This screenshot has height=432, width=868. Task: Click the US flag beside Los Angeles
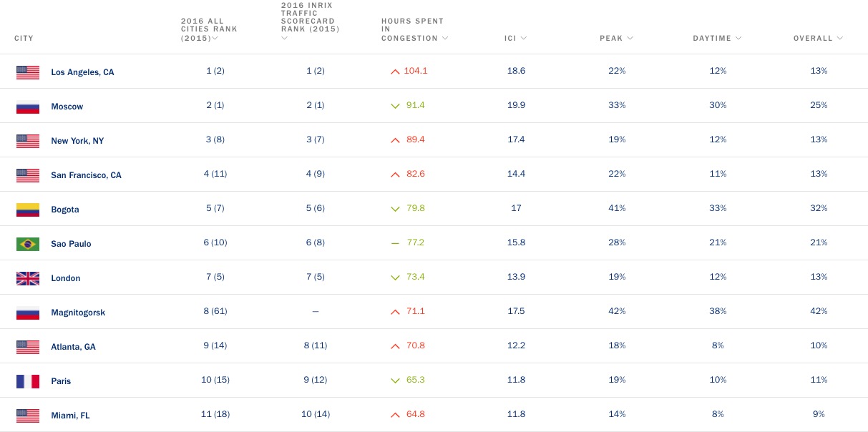pyautogui.click(x=28, y=72)
